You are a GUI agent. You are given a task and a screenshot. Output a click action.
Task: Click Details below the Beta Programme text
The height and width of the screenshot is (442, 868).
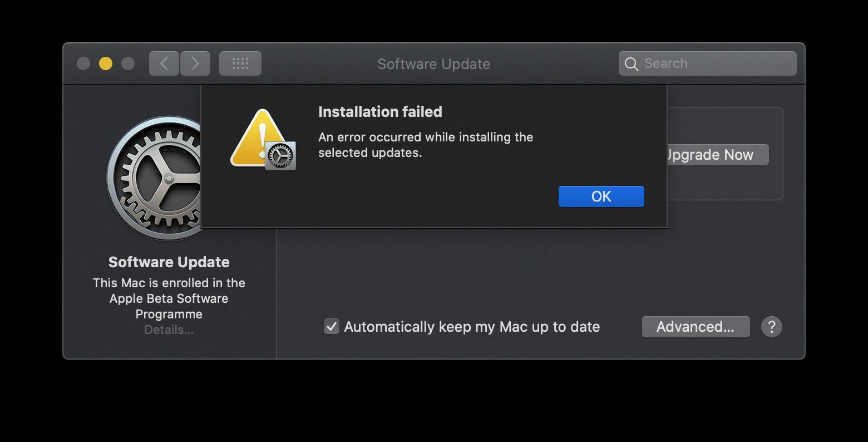click(x=169, y=330)
